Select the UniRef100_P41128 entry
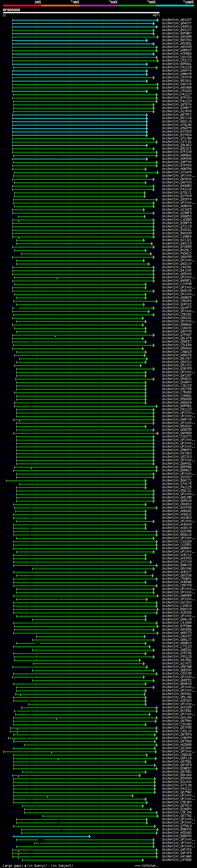197x868 pixels. (177, 67)
